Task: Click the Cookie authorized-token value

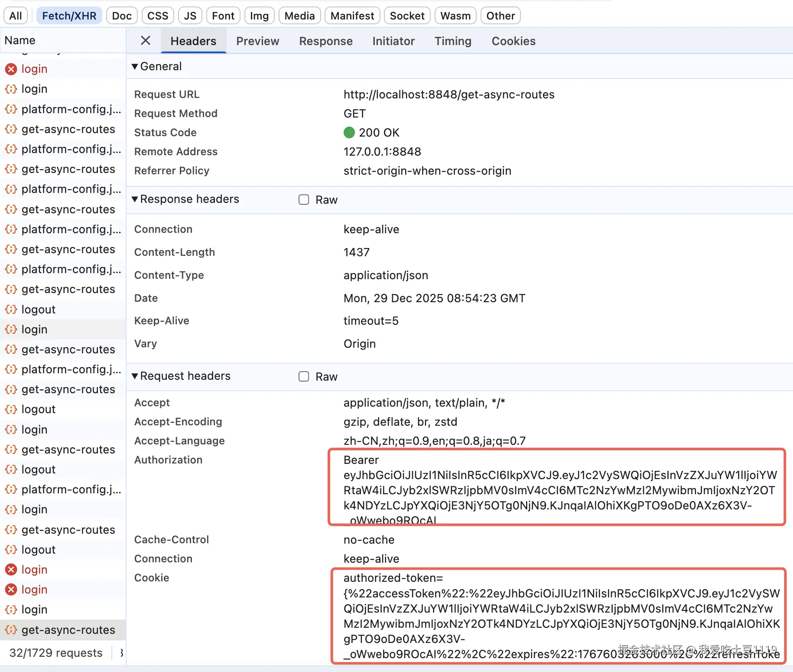Action: [562, 616]
